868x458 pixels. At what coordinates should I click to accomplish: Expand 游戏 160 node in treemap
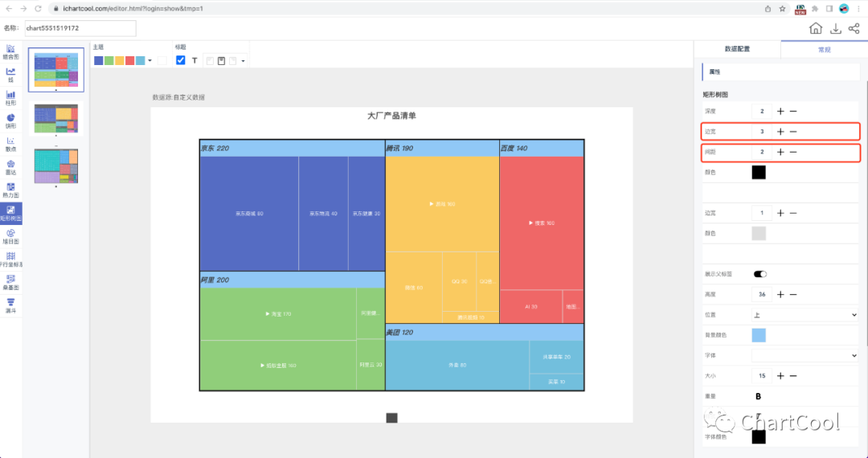(442, 204)
